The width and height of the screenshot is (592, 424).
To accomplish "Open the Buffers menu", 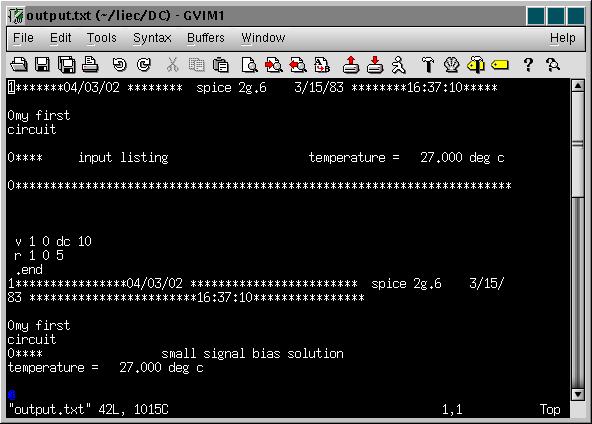I will coord(206,38).
